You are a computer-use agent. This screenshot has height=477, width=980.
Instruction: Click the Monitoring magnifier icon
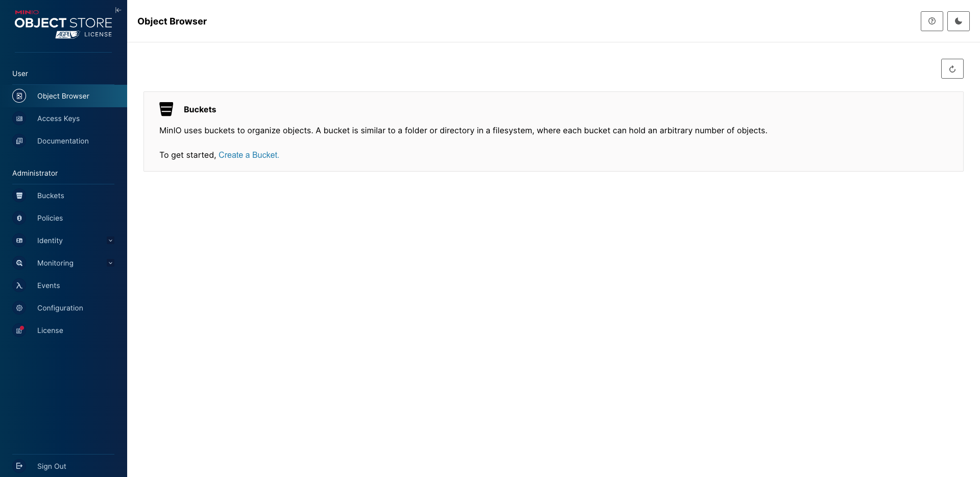[19, 263]
